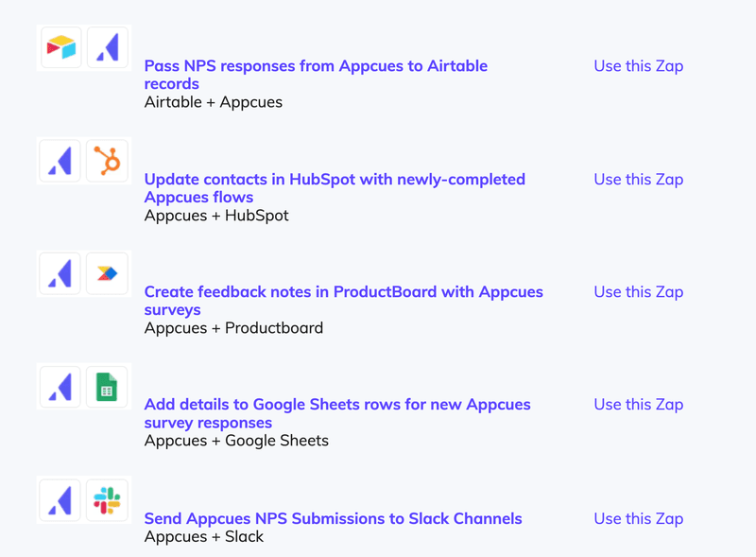756x557 pixels.
Task: Click Use this Zap for the Slack template
Action: coord(638,518)
